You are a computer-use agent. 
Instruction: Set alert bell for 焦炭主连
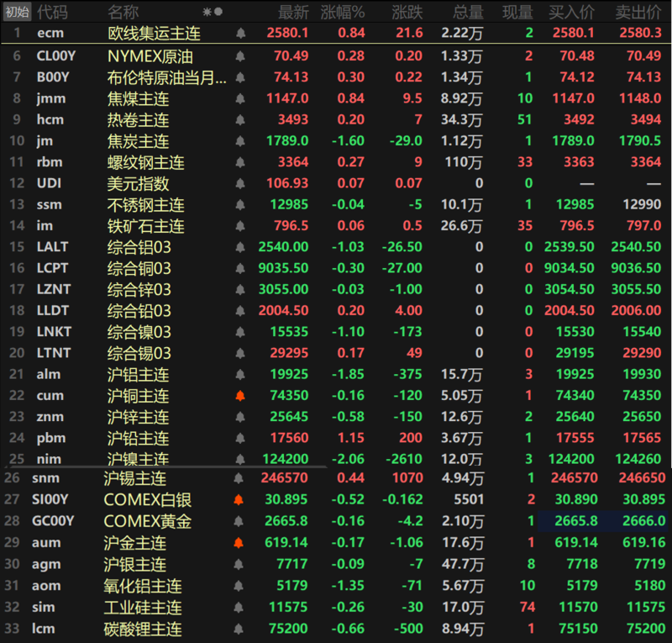[x=240, y=141]
